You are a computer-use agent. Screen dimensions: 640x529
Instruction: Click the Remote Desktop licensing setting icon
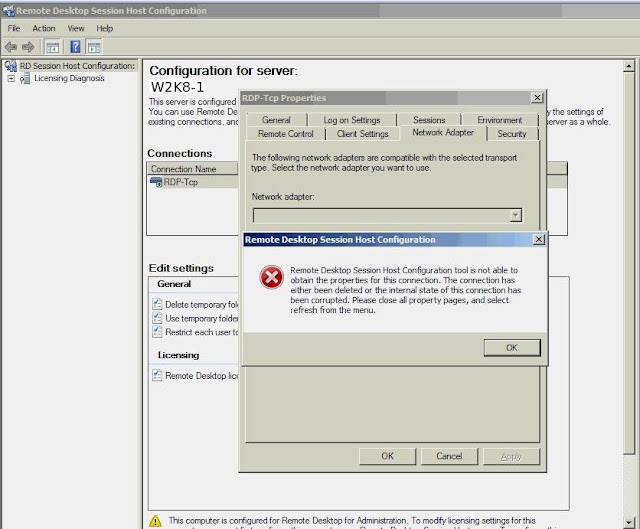(157, 375)
